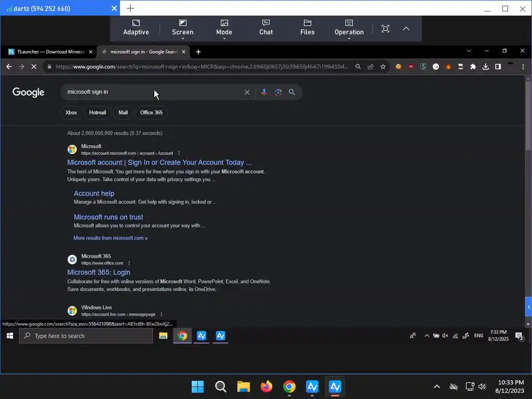Open more options for Windows Live result

[x=161, y=314]
